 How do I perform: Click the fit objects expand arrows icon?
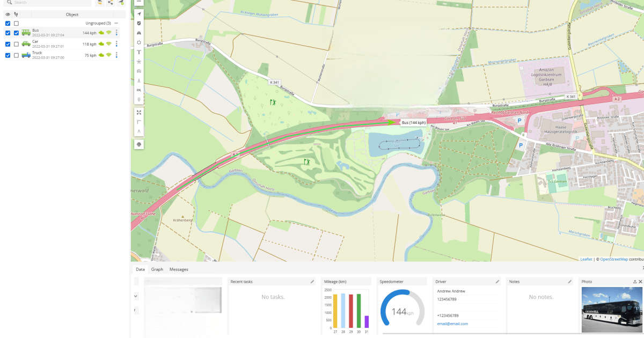click(x=139, y=113)
